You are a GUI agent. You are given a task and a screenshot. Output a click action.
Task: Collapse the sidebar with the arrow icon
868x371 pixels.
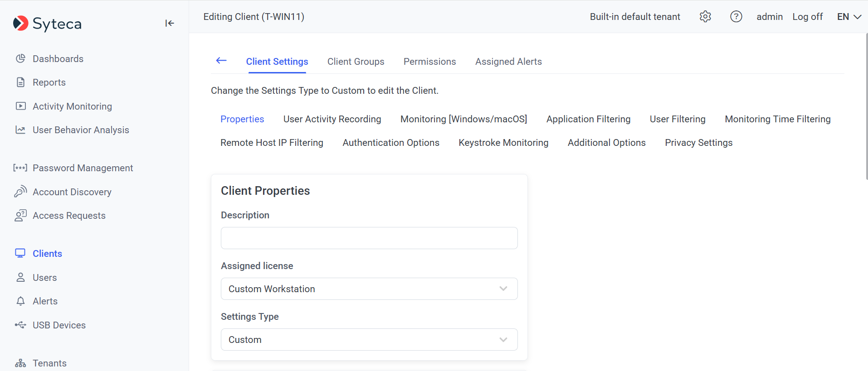(170, 23)
